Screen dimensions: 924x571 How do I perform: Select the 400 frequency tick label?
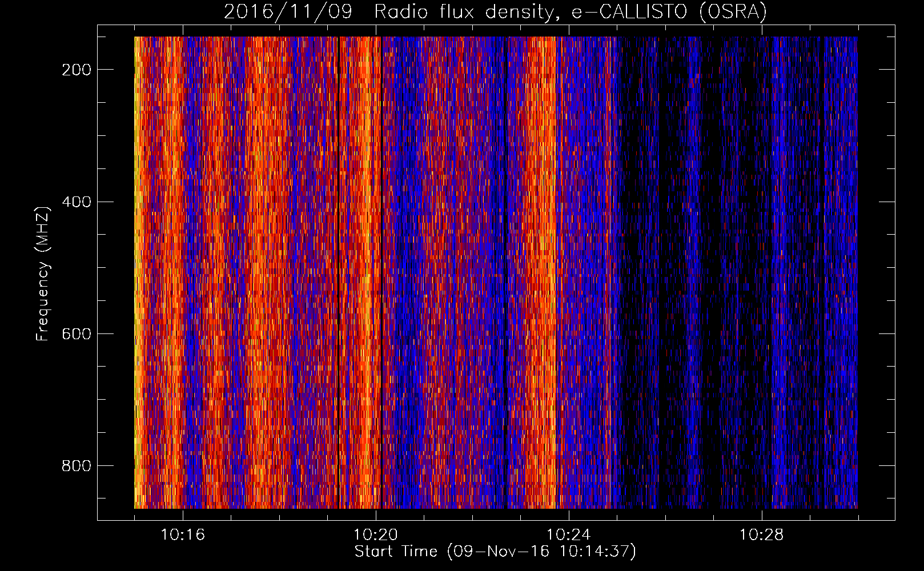coord(77,202)
